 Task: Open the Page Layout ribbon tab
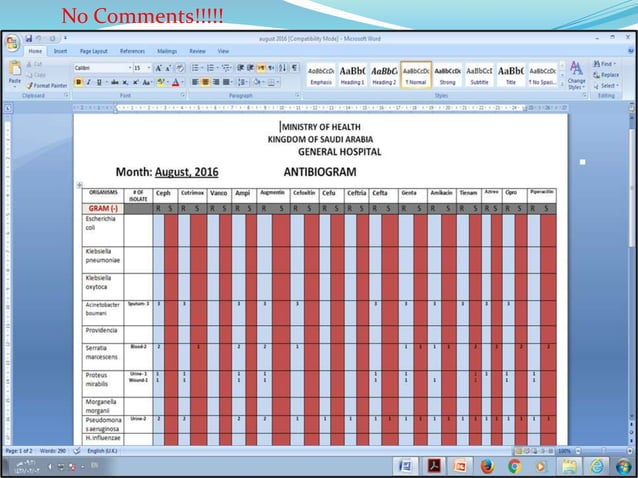coord(94,51)
